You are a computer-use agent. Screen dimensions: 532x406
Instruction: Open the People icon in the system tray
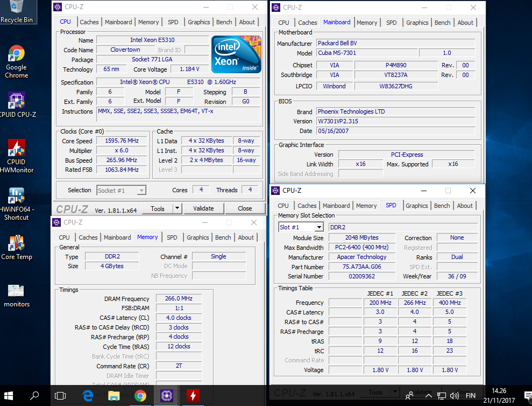[x=409, y=395]
